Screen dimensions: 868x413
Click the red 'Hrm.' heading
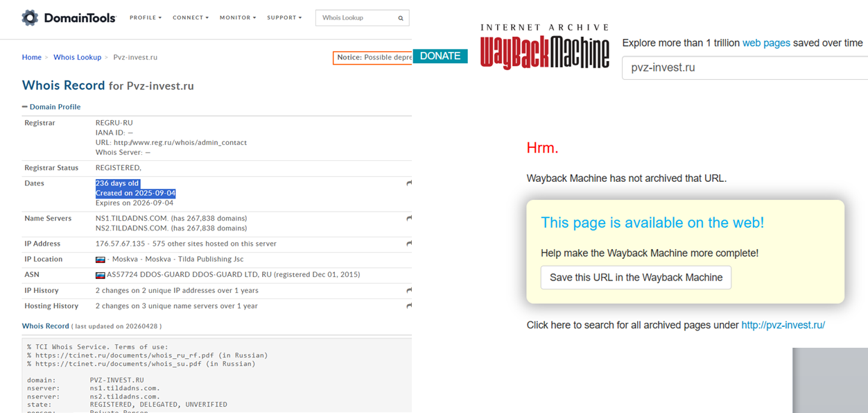[542, 148]
